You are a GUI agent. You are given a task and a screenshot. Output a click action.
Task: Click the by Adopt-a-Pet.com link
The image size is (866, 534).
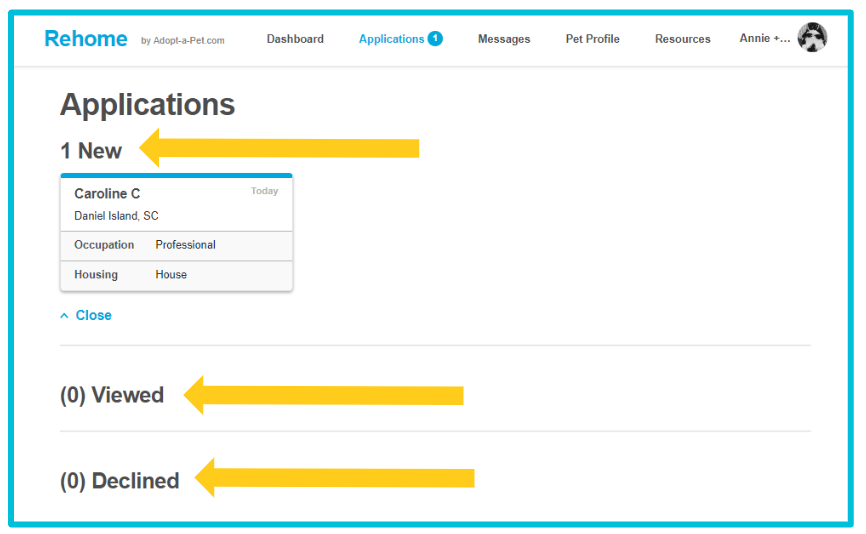click(x=182, y=41)
